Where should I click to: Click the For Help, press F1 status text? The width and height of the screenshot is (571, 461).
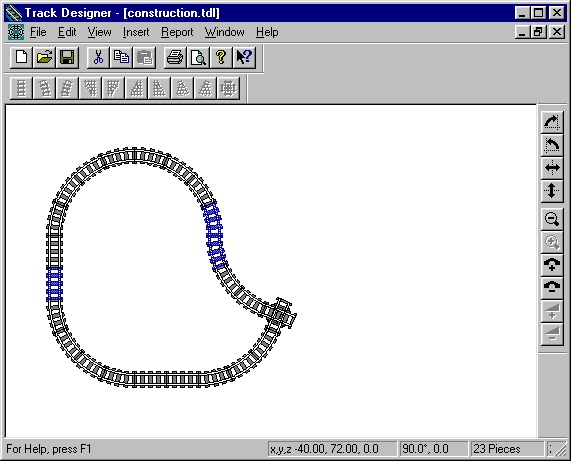point(48,449)
